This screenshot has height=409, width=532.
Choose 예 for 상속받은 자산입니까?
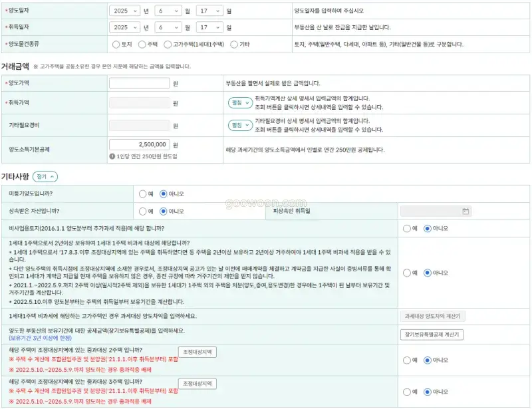[142, 211]
